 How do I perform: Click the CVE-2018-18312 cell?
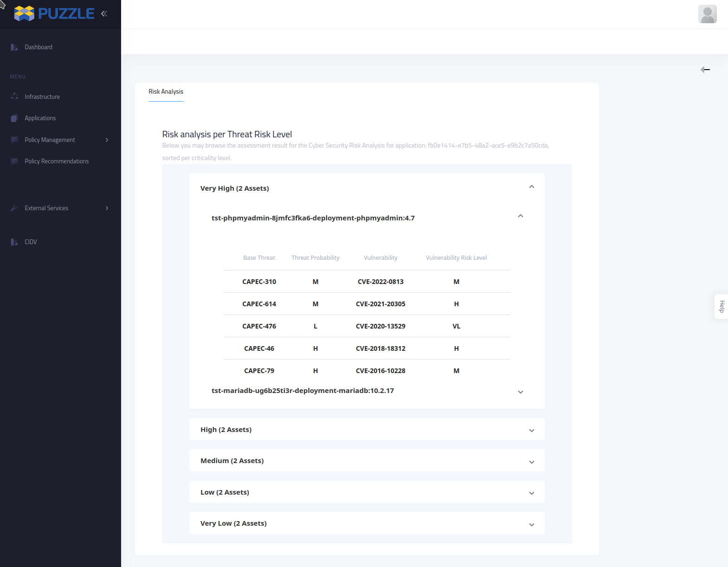click(380, 348)
